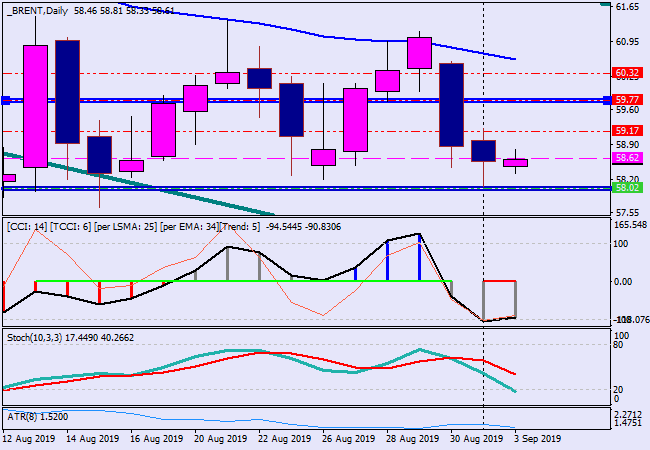Select the 60.95 price axis value

627,42
